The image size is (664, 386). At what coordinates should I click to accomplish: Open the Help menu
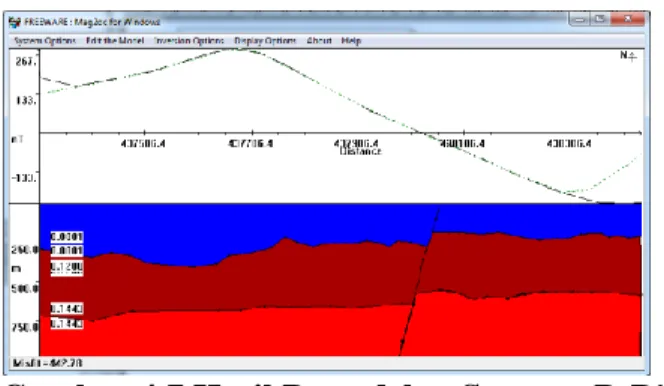pos(351,41)
